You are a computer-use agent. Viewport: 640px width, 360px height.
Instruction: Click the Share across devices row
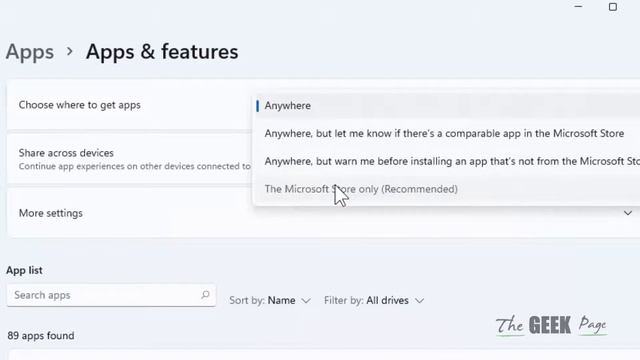(130, 159)
